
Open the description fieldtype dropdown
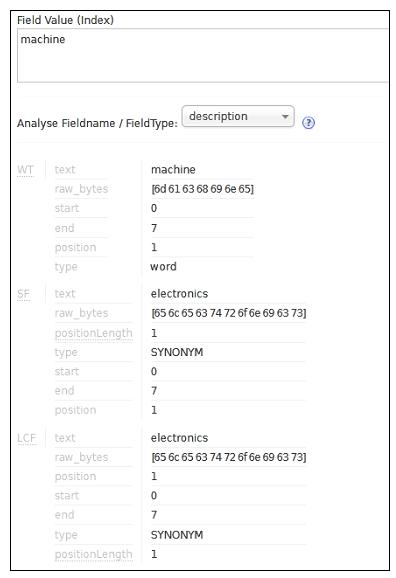pos(238,116)
